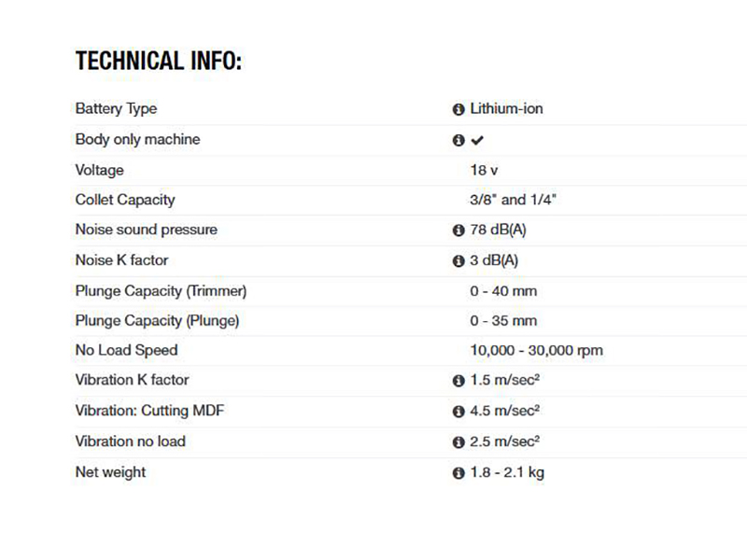Select the Battery Type row label
The height and width of the screenshot is (560, 747).
coord(116,109)
